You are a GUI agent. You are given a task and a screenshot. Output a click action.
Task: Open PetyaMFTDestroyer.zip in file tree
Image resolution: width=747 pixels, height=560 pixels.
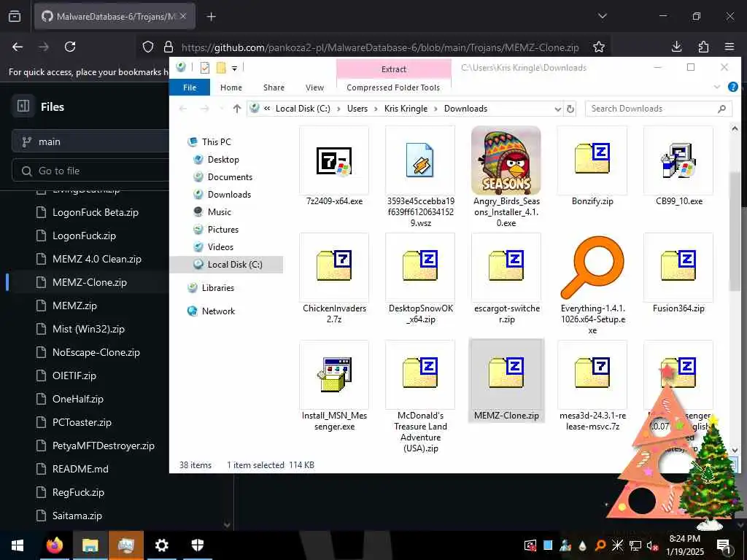104,446
